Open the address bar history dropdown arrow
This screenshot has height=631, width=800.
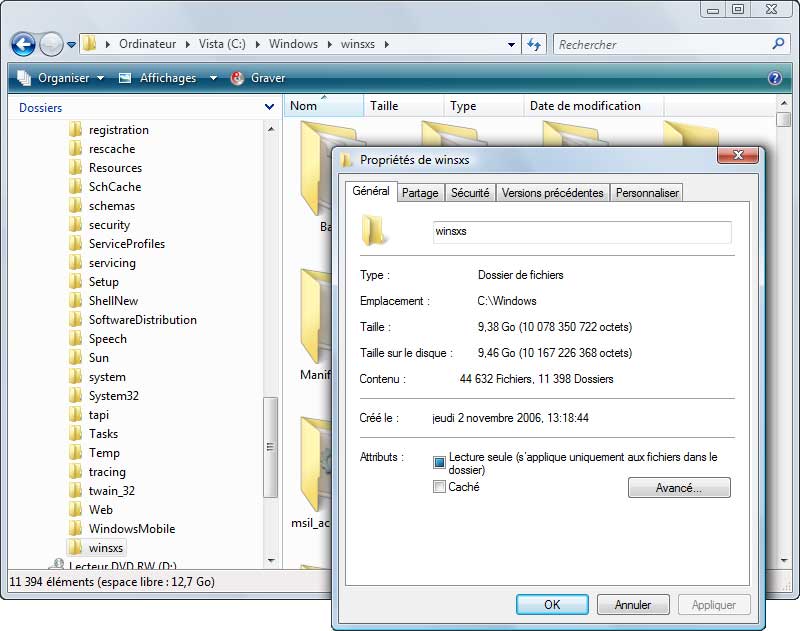tap(511, 44)
